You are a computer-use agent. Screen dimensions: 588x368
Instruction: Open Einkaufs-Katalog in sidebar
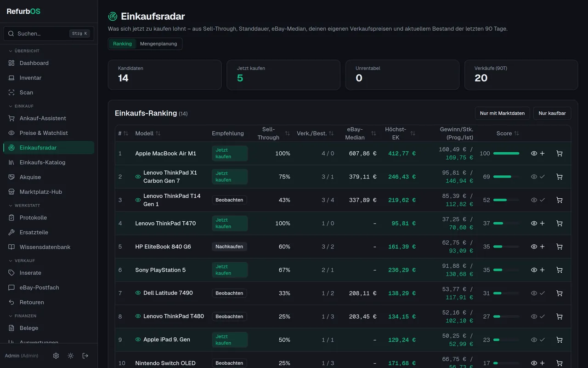[49, 162]
